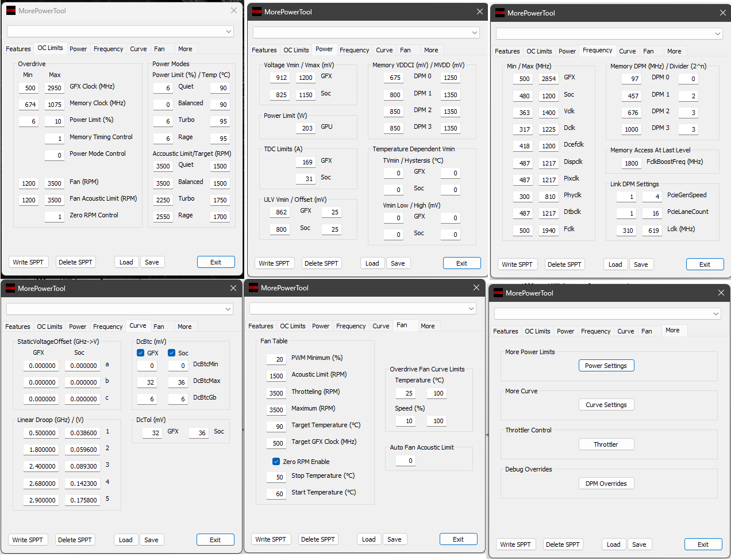Image resolution: width=731 pixels, height=560 pixels.
Task: Click Save in the Curve window
Action: tap(151, 540)
